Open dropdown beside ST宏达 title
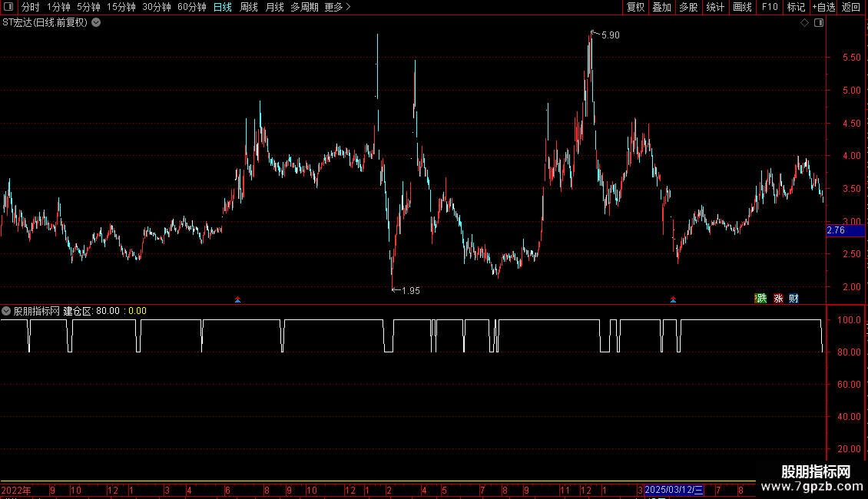The width and height of the screenshot is (868, 499). [x=96, y=23]
